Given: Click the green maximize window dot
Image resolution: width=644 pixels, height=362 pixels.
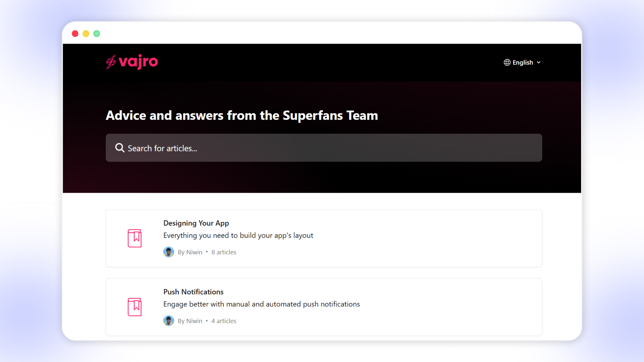Looking at the screenshot, I should pos(97,34).
